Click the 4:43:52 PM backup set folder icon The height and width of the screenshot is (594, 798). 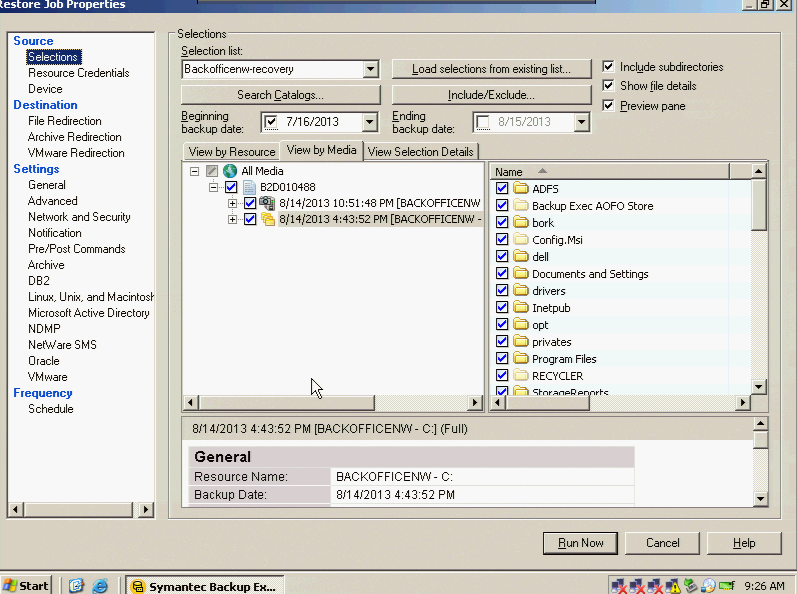[x=268, y=219]
